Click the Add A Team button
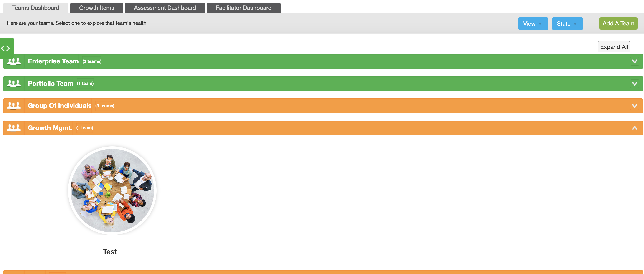 (x=618, y=23)
